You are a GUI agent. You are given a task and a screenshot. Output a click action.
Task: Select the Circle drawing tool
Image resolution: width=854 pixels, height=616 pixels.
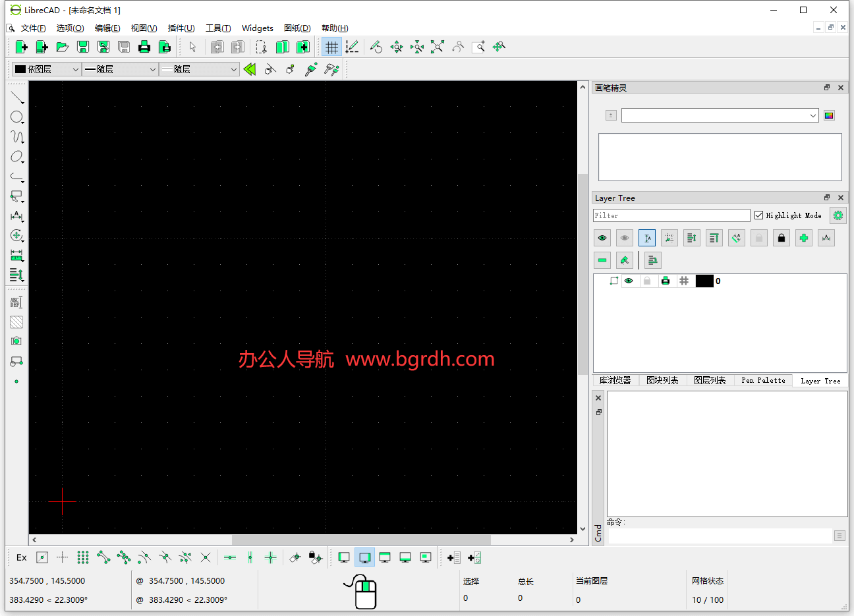(x=17, y=117)
